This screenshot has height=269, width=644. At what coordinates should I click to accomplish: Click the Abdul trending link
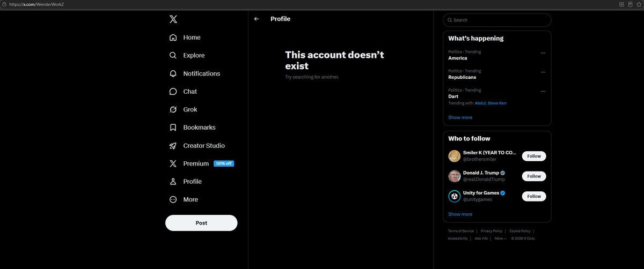point(480,103)
